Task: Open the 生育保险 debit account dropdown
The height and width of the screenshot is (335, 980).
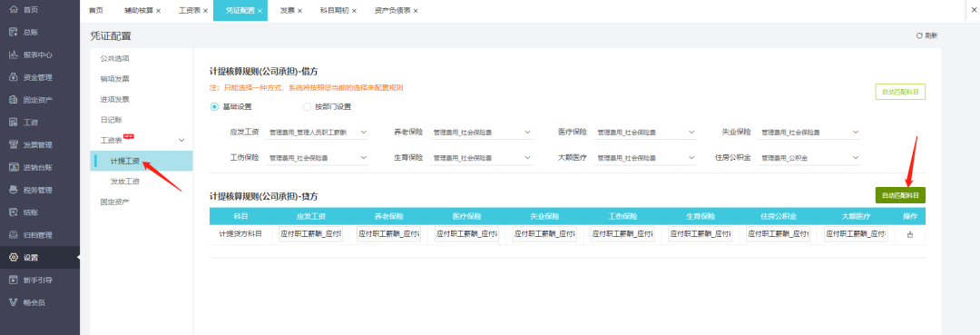Action: point(482,158)
